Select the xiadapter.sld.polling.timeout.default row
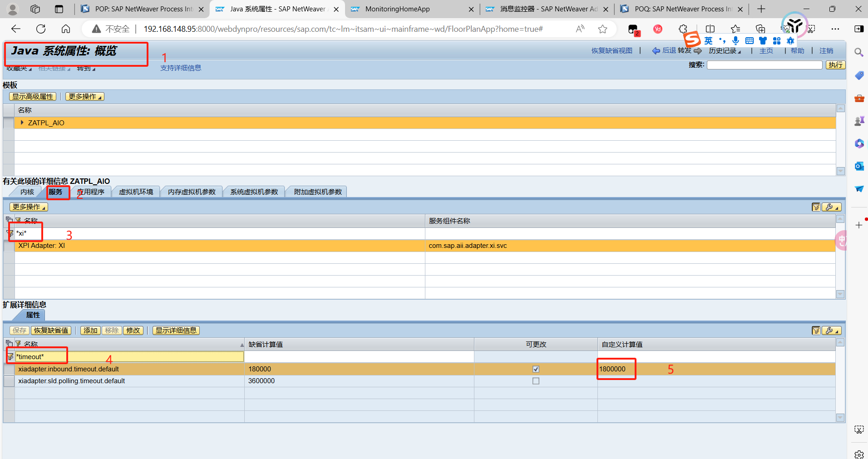Image resolution: width=868 pixels, height=459 pixels. click(419, 381)
